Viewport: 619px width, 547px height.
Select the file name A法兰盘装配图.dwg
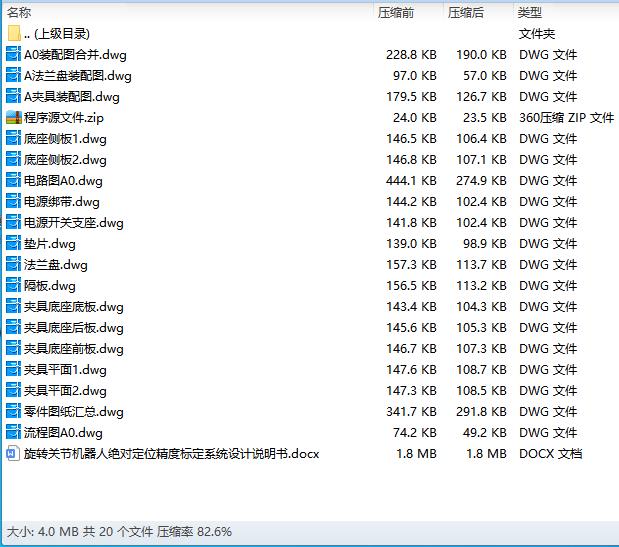pos(78,75)
